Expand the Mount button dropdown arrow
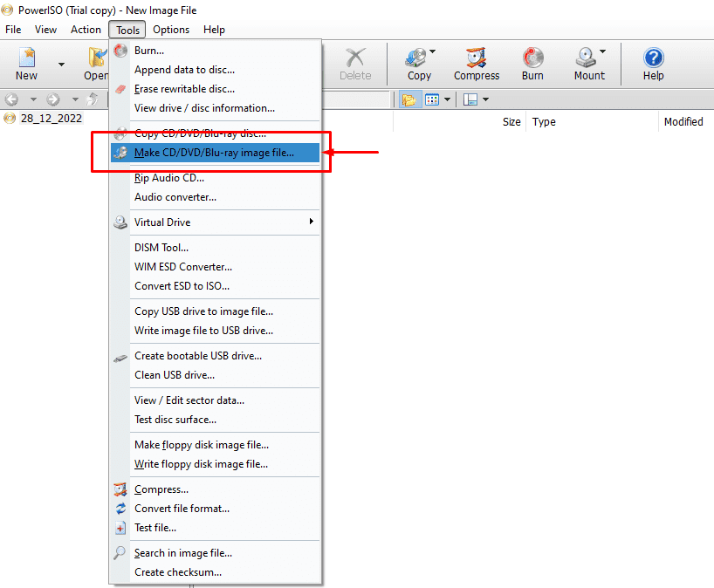The width and height of the screenshot is (714, 588). [602, 51]
